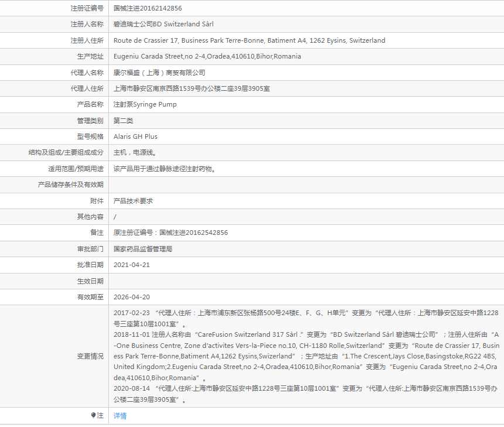Select product name 注射泵Syringe Pump
504x427 pixels.
pos(145,104)
